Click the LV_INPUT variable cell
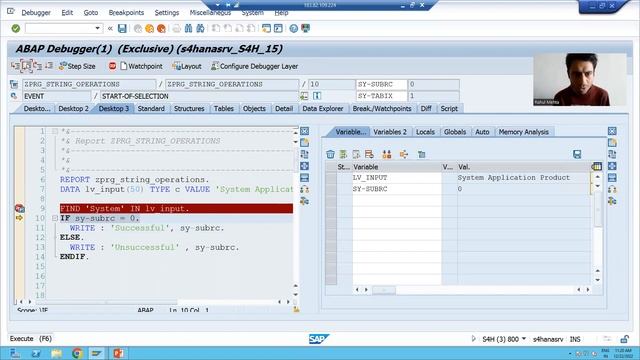 pyautogui.click(x=397, y=178)
